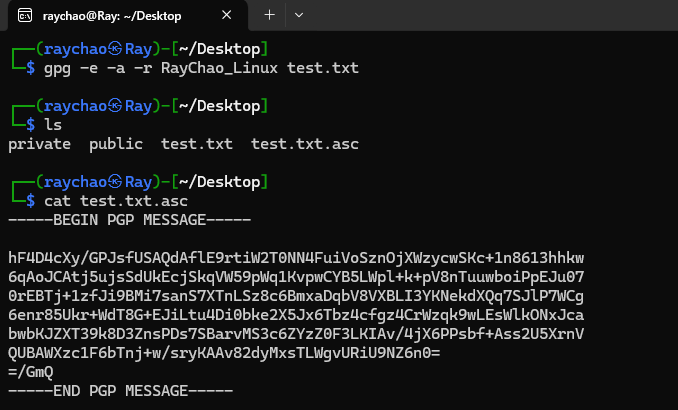Click the terminal icon on the tab
Viewport: 678px width, 410px height.
(25, 16)
